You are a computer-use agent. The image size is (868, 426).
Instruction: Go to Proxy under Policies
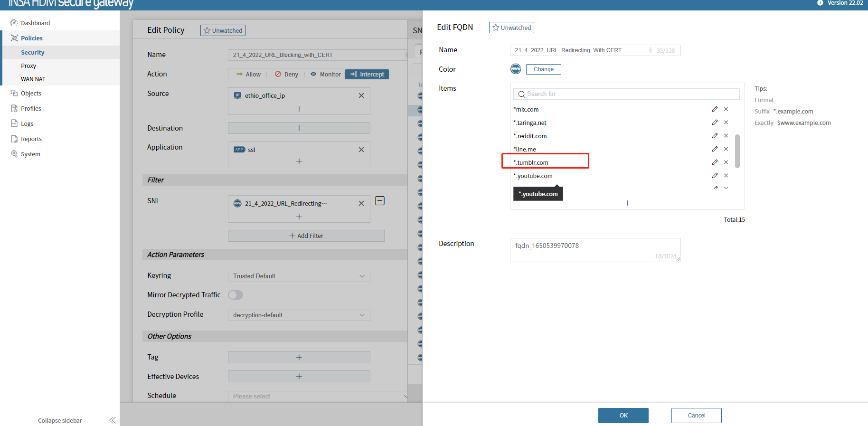coord(28,66)
